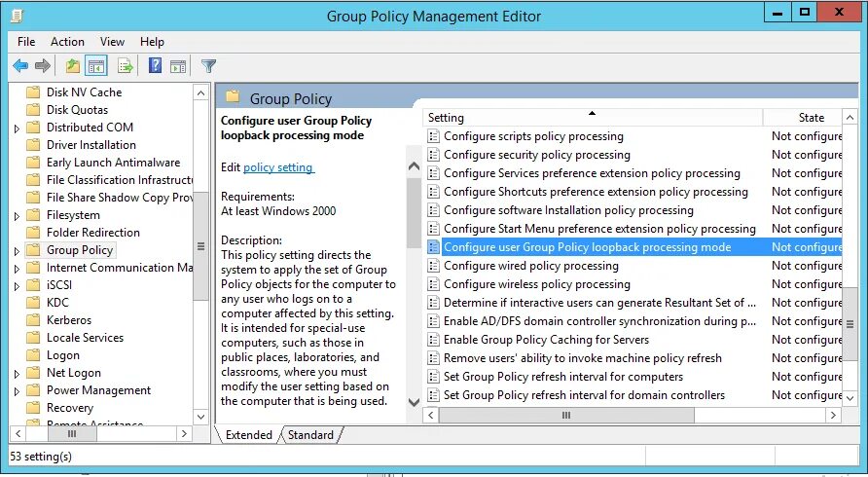Expand the Power Management tree node
Image resolution: width=868 pixels, height=477 pixels.
[x=17, y=391]
